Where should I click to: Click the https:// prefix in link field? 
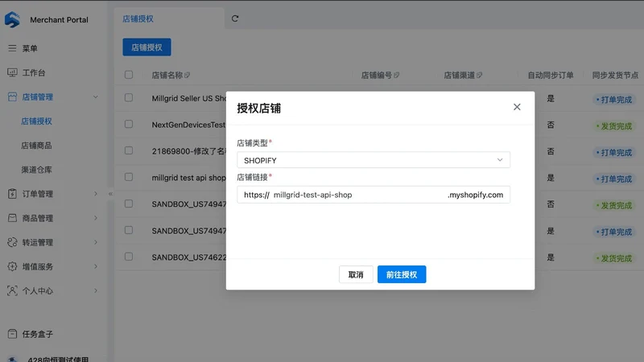257,195
